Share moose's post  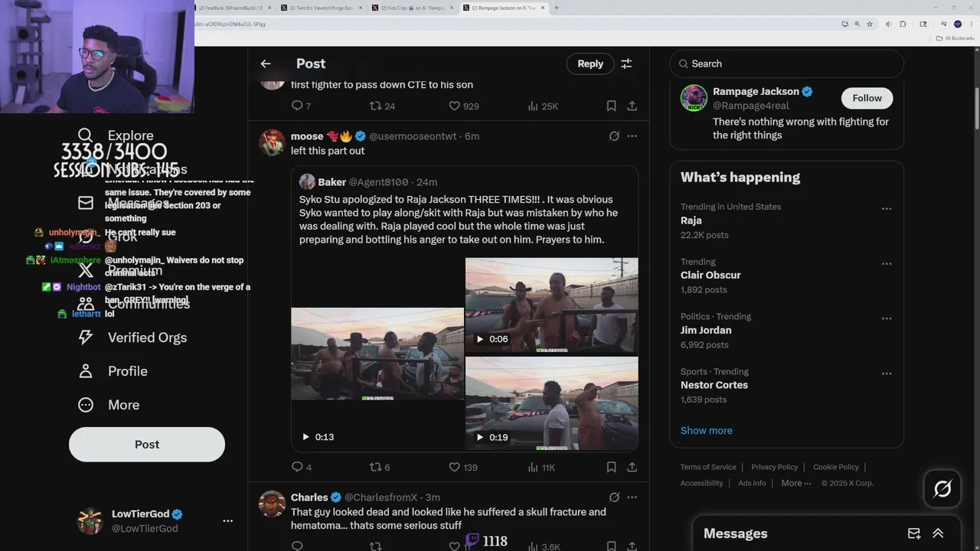(632, 467)
